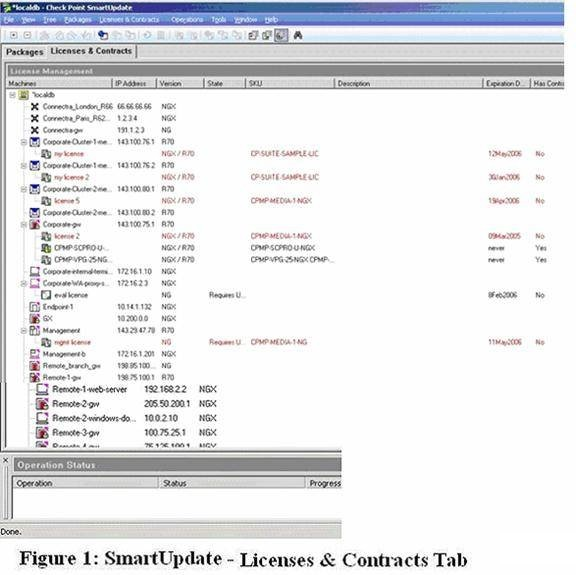Click the IP address 66.66.66.66
Image resolution: width=576 pixels, height=575 pixels.
tap(134, 107)
